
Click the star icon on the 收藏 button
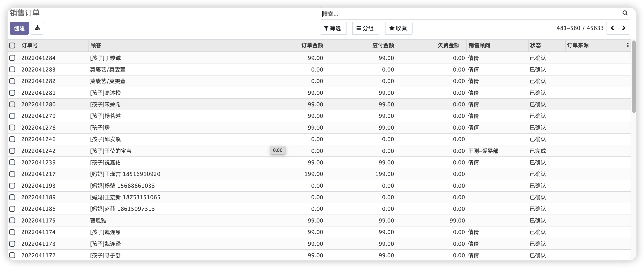click(x=392, y=28)
